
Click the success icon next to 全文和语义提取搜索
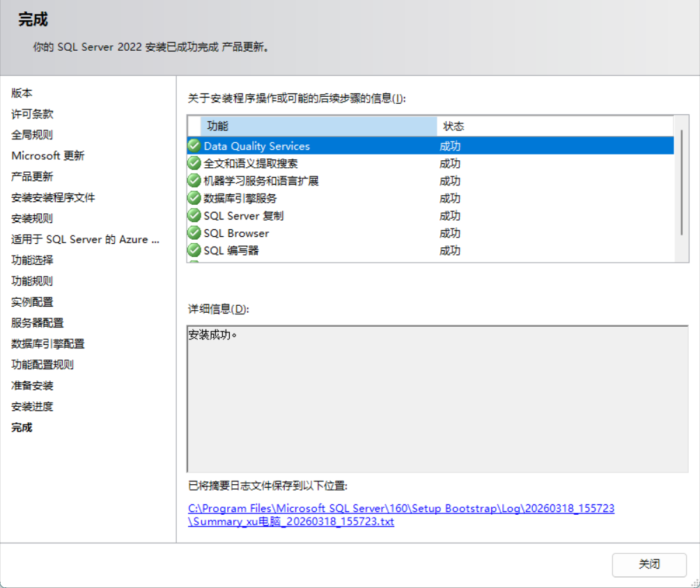194,163
